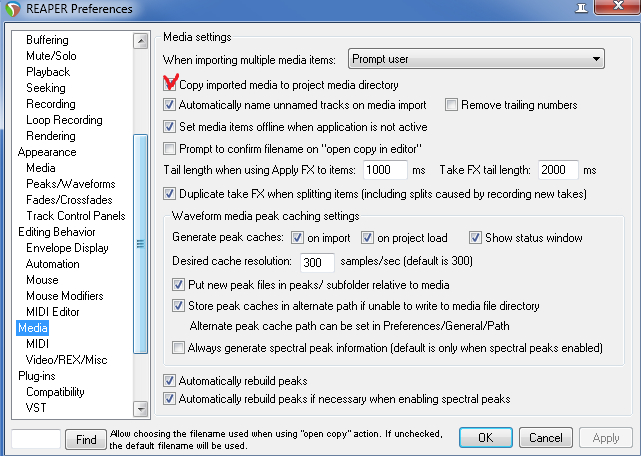Toggle rebuild peaks when enabling spectral peaks

[x=169, y=399]
